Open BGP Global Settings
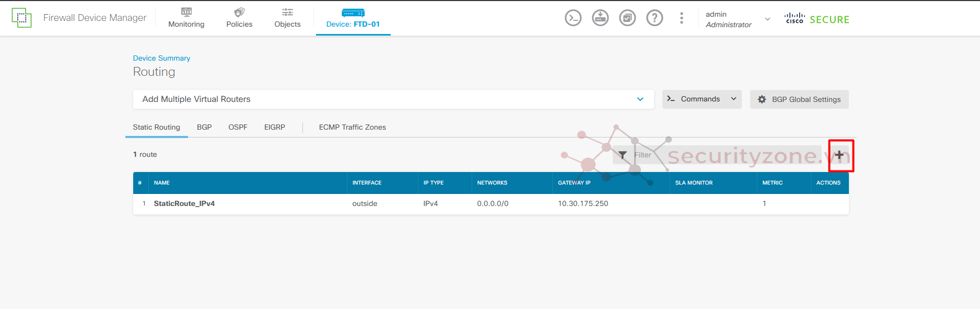This screenshot has height=309, width=980. coord(799,99)
